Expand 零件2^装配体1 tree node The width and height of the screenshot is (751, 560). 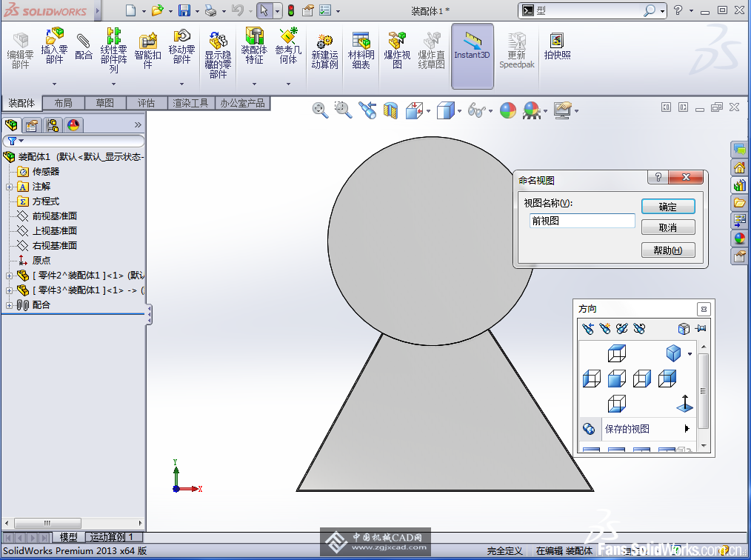point(9,276)
